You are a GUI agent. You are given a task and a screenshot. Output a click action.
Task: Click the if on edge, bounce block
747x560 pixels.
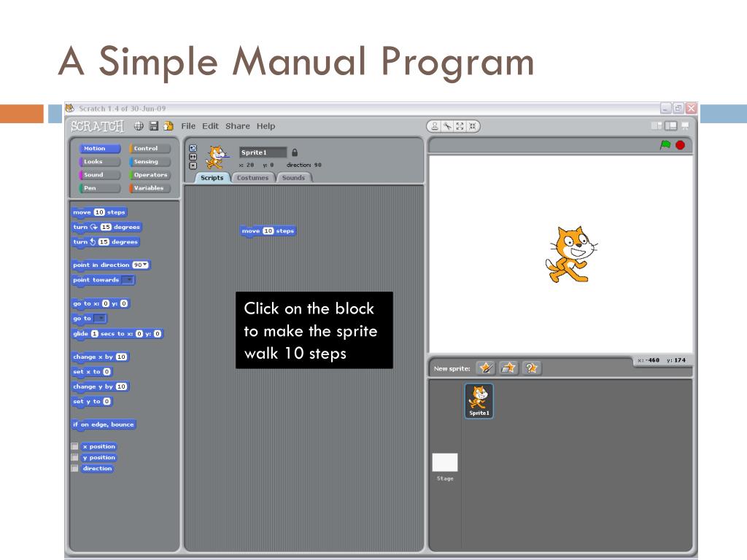(104, 424)
